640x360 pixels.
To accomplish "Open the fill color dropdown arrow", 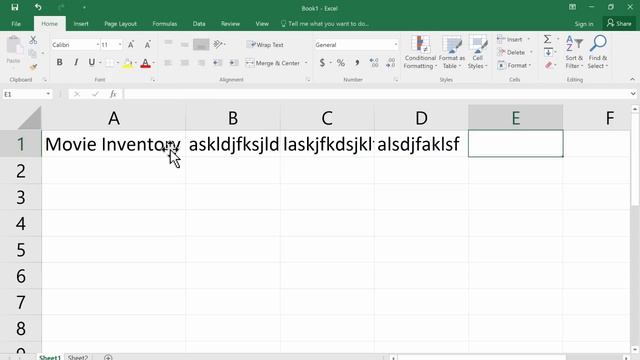I will tap(136, 63).
